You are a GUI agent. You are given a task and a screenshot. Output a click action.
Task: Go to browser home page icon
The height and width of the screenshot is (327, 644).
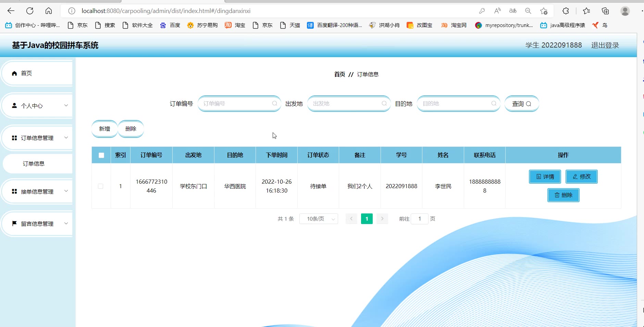point(49,11)
